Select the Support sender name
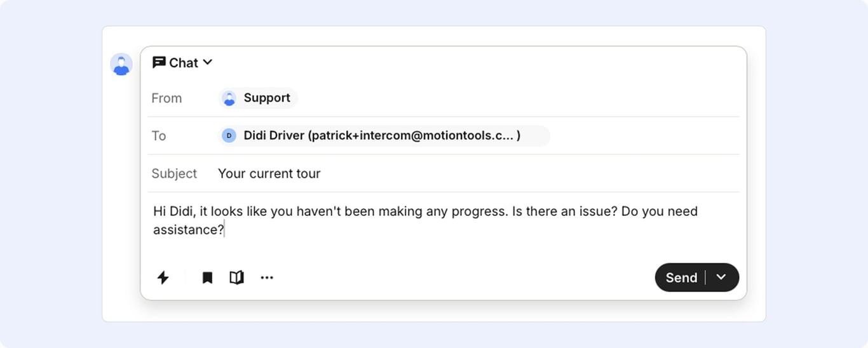 [x=267, y=98]
